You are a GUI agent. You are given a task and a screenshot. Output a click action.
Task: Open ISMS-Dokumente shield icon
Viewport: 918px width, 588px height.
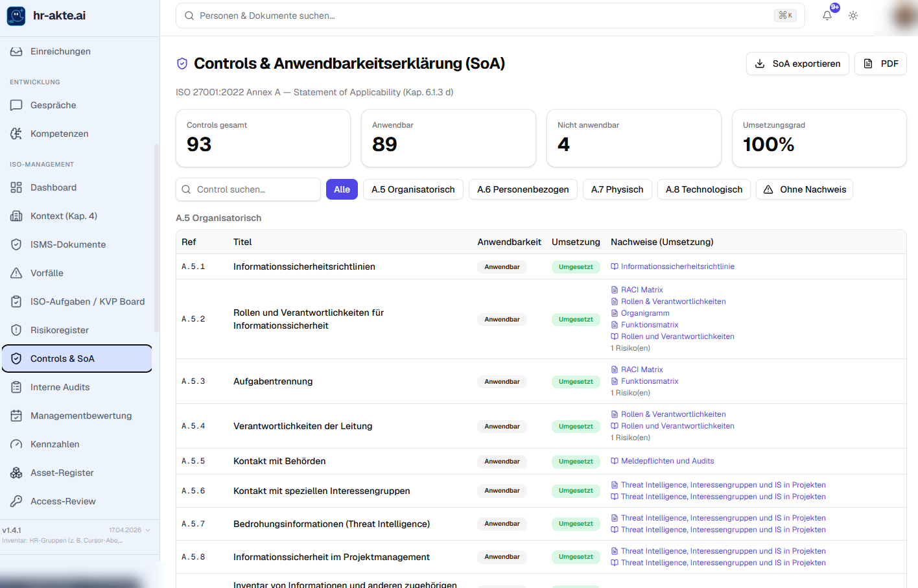pyautogui.click(x=16, y=244)
